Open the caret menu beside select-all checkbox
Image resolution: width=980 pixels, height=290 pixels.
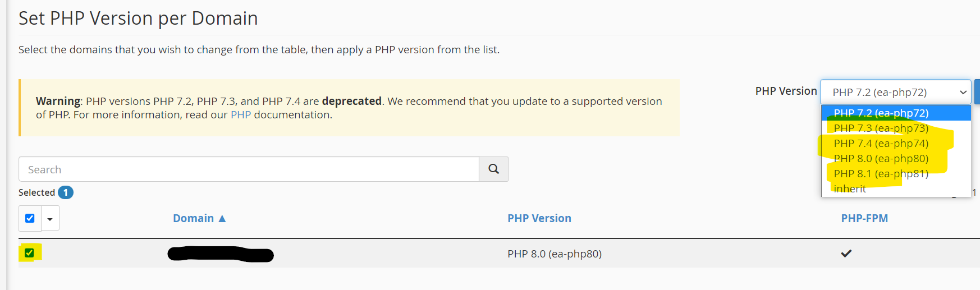pos(50,219)
